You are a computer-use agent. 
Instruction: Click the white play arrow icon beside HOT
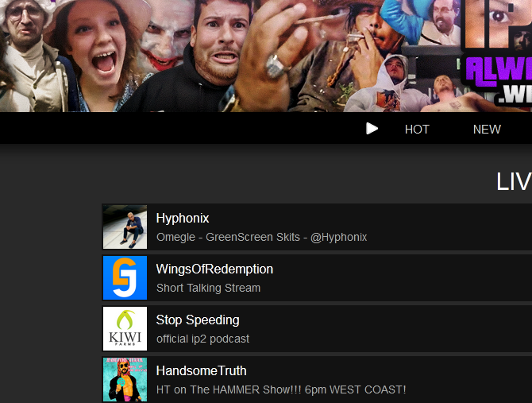pyautogui.click(x=372, y=129)
